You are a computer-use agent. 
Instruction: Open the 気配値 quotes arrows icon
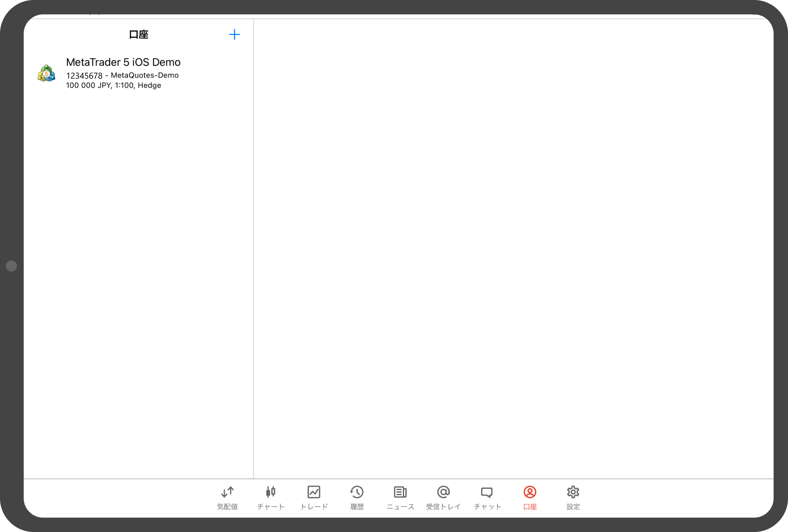click(x=227, y=492)
